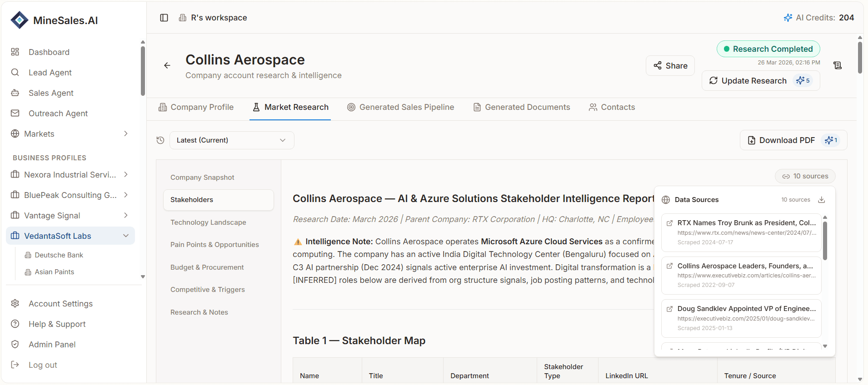Click the Asian Paints building icon
The width and height of the screenshot is (868, 385).
(28, 272)
